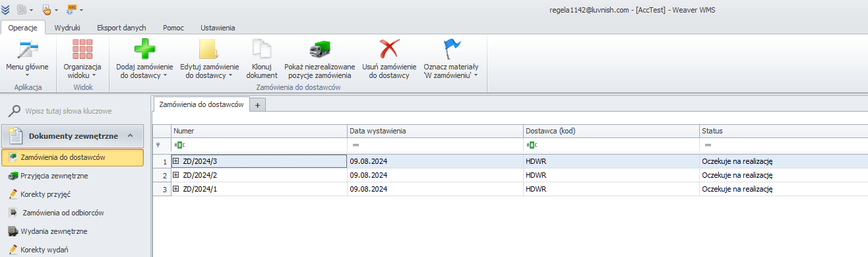This screenshot has height=257, width=868.
Task: Expand arrow under Oznacz materiały 'W zamówieniu'
Action: point(476,76)
